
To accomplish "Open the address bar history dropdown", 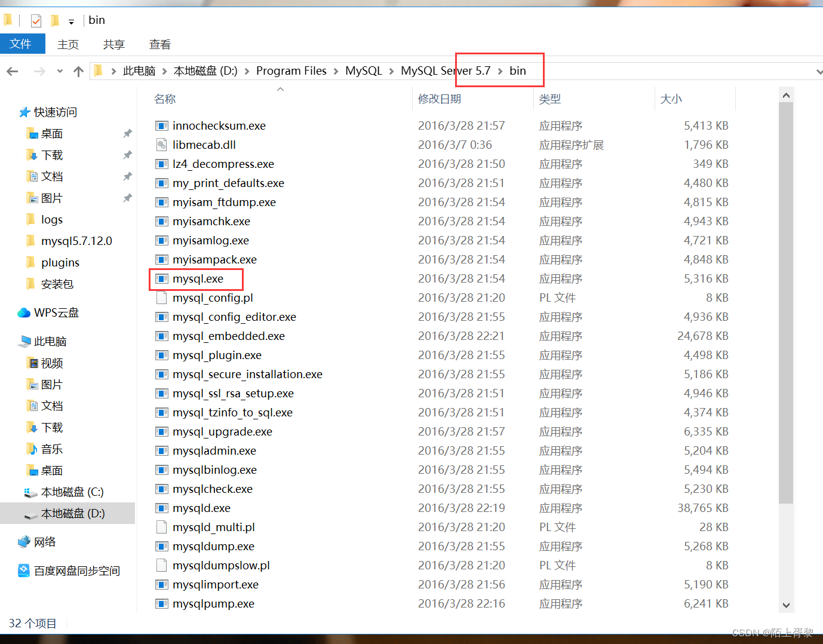I will [x=819, y=70].
